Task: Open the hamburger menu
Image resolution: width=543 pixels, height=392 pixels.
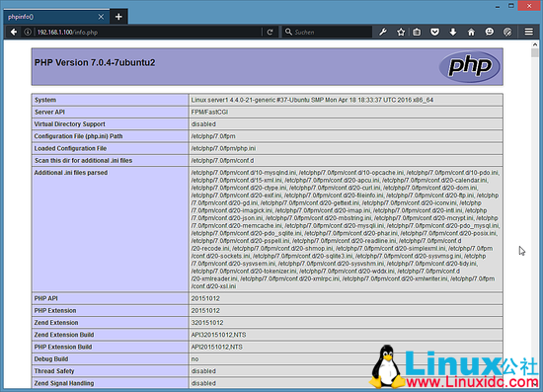Action: 529,33
